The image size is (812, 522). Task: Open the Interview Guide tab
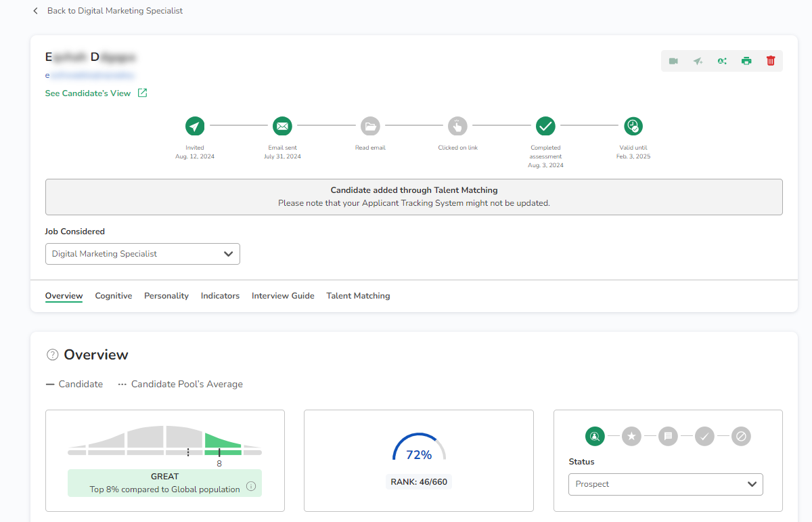[283, 296]
